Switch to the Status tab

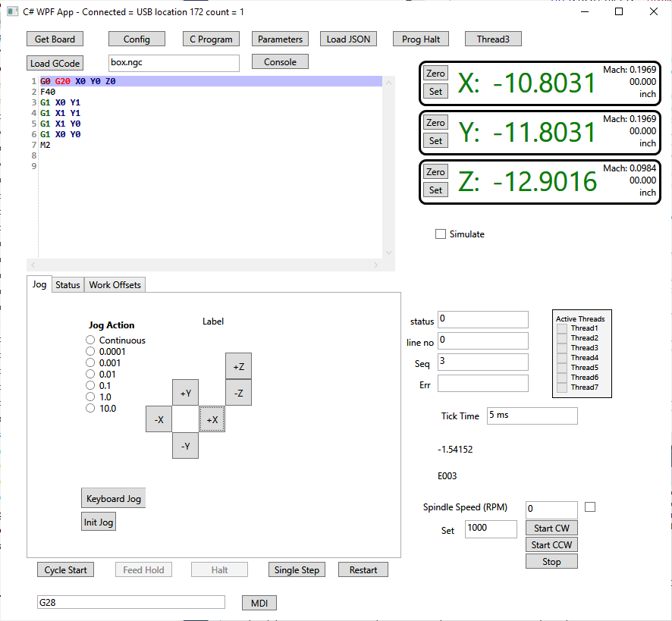[x=68, y=285]
